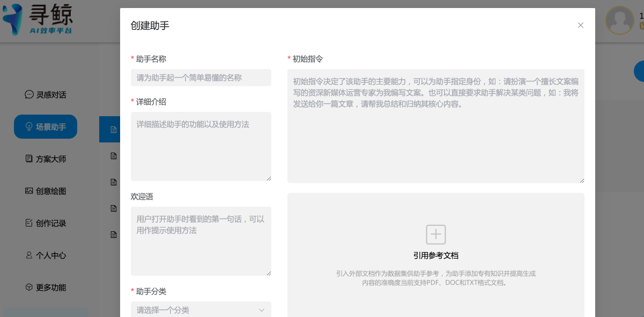This screenshot has width=644, height=317.
Task: Go to the 方案大师 menu item
Action: [51, 159]
